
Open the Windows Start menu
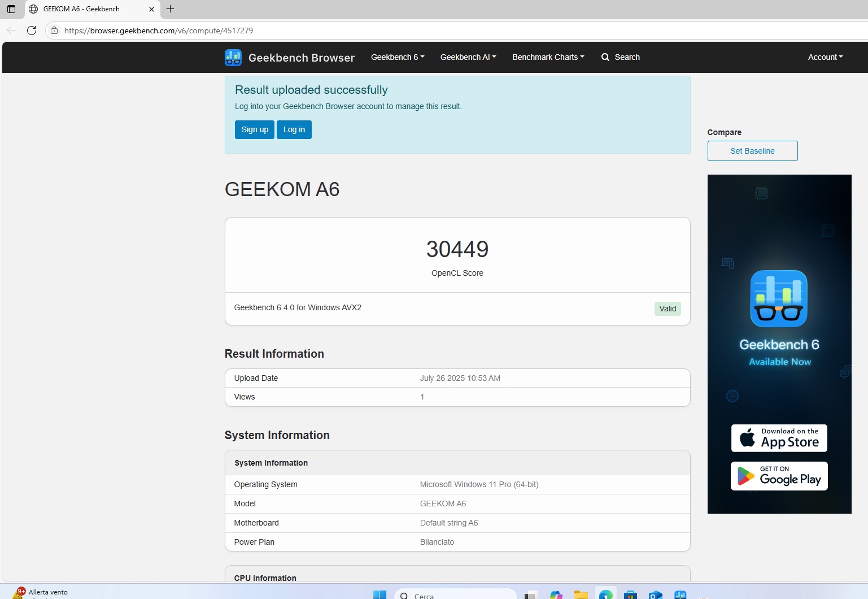(380, 594)
